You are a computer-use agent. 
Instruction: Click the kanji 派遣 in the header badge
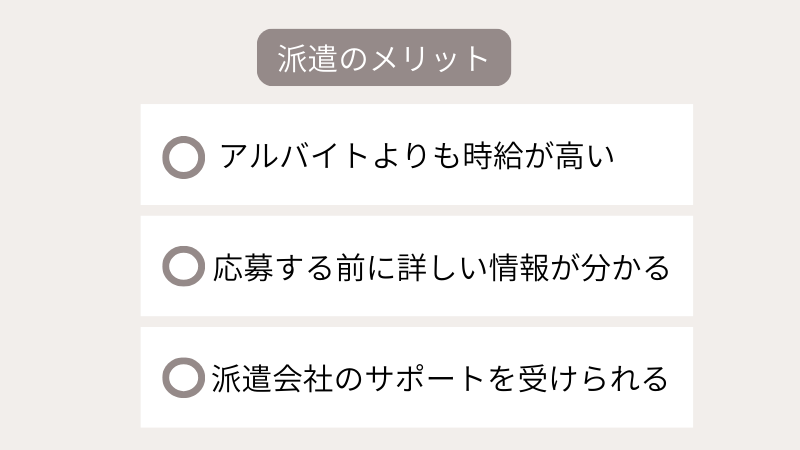(x=303, y=57)
